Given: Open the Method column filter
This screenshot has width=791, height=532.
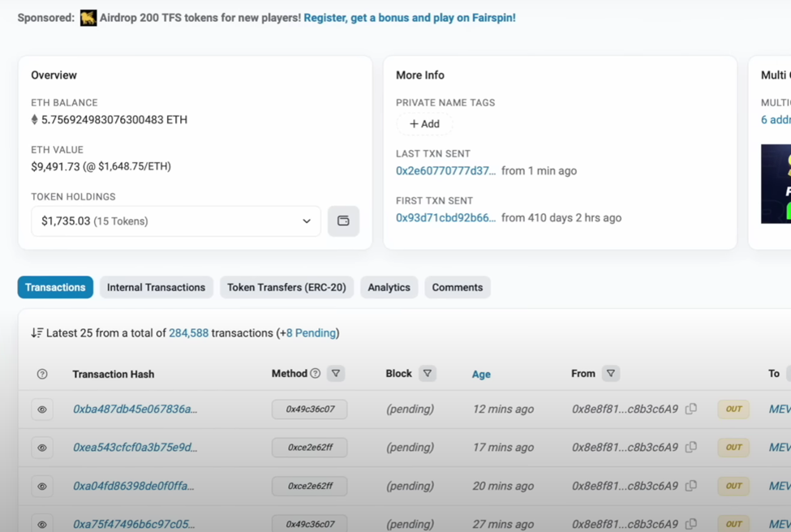Looking at the screenshot, I should (x=336, y=374).
